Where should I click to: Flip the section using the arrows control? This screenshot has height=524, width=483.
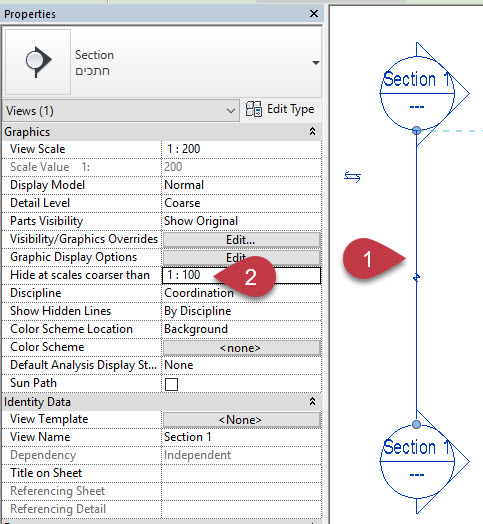[x=352, y=176]
